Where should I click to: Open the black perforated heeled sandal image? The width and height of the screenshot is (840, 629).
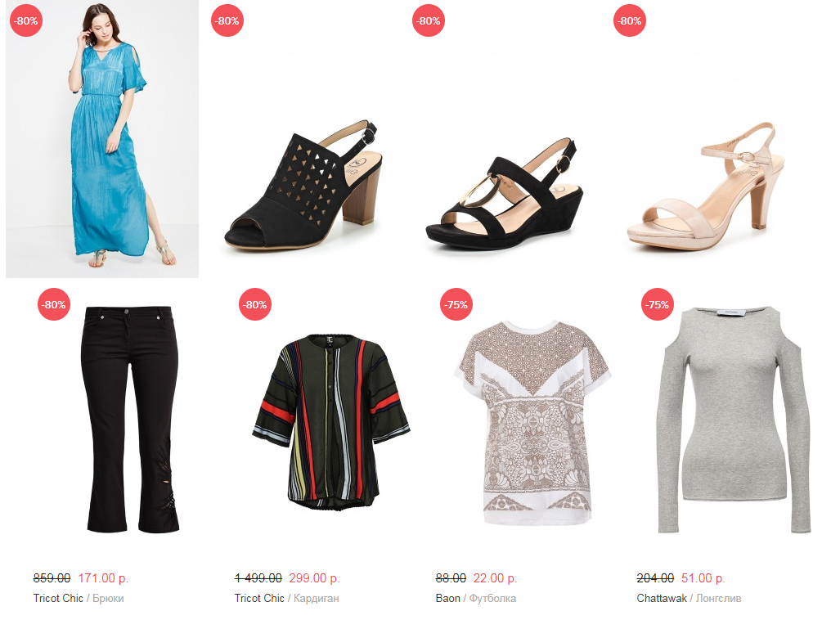click(x=303, y=139)
